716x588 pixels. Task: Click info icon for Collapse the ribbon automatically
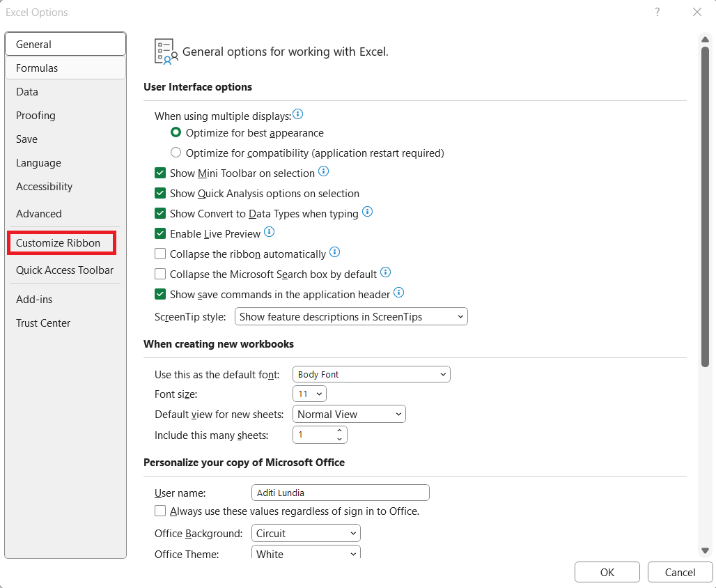(x=335, y=252)
